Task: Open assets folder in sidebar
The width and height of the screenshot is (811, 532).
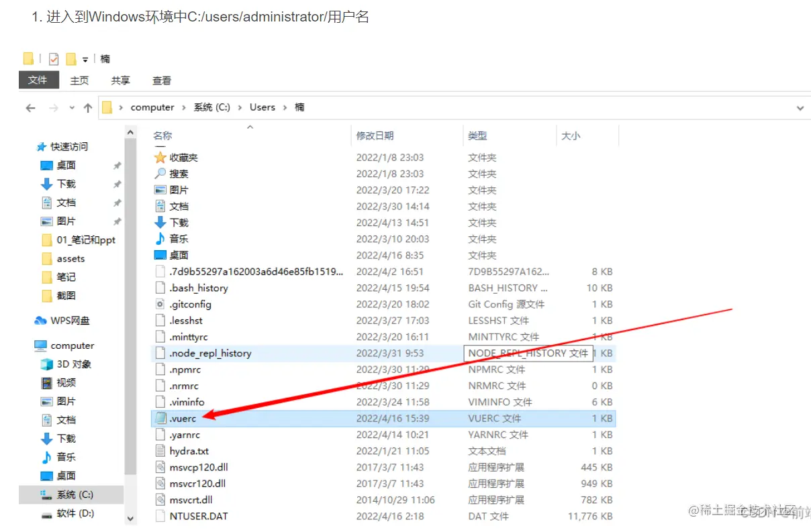Action: (x=70, y=258)
